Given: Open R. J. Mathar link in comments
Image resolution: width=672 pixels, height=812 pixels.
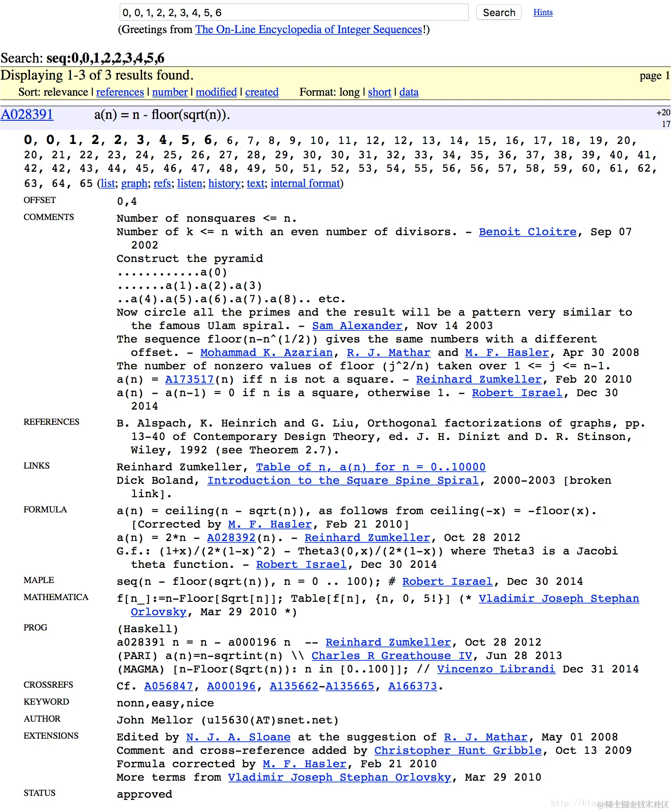Looking at the screenshot, I should (x=388, y=353).
